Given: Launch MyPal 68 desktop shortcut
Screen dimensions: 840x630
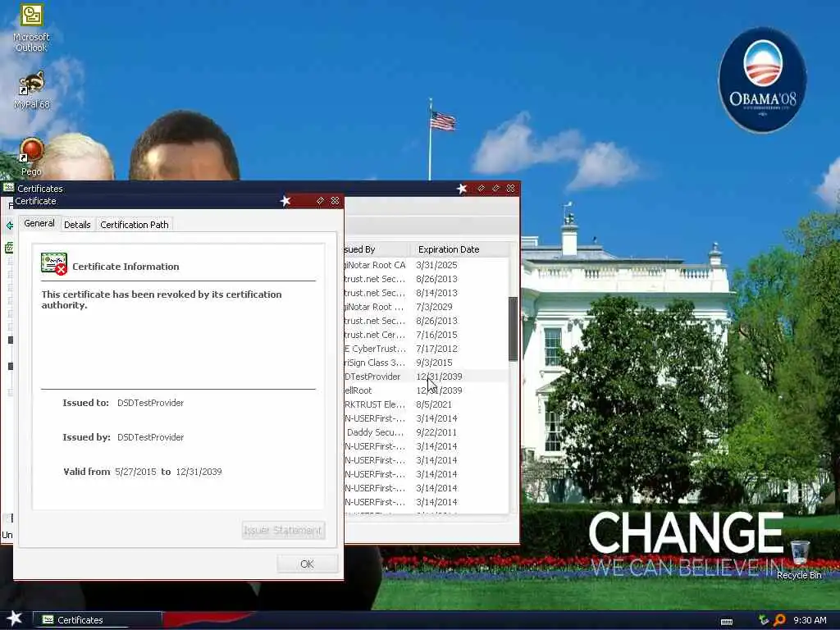Looking at the screenshot, I should [x=32, y=90].
